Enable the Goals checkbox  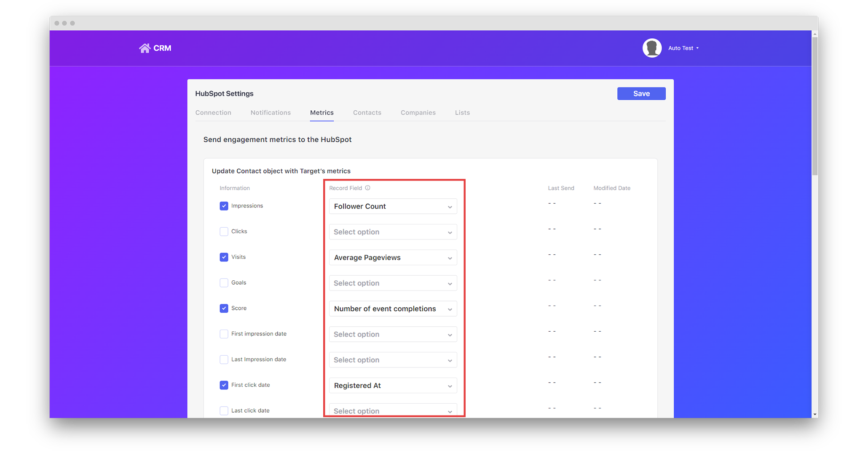(224, 282)
